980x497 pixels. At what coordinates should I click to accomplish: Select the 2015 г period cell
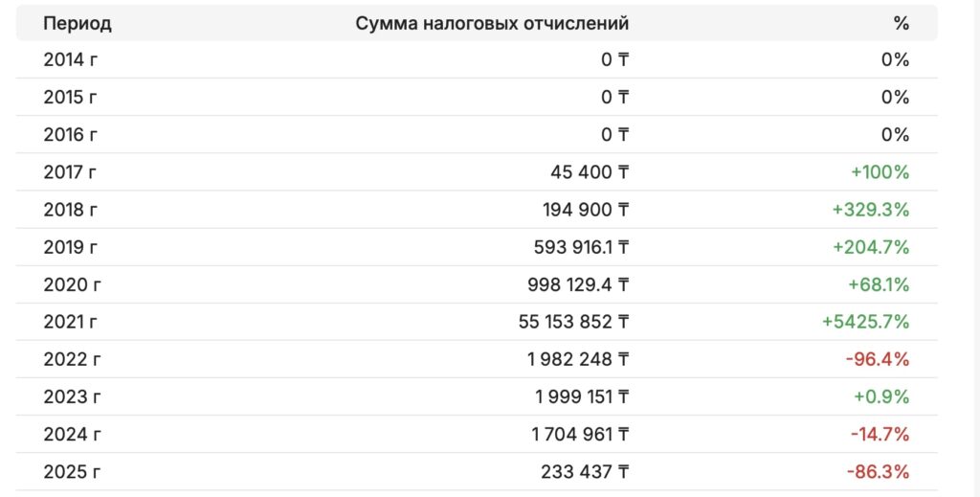tap(71, 98)
